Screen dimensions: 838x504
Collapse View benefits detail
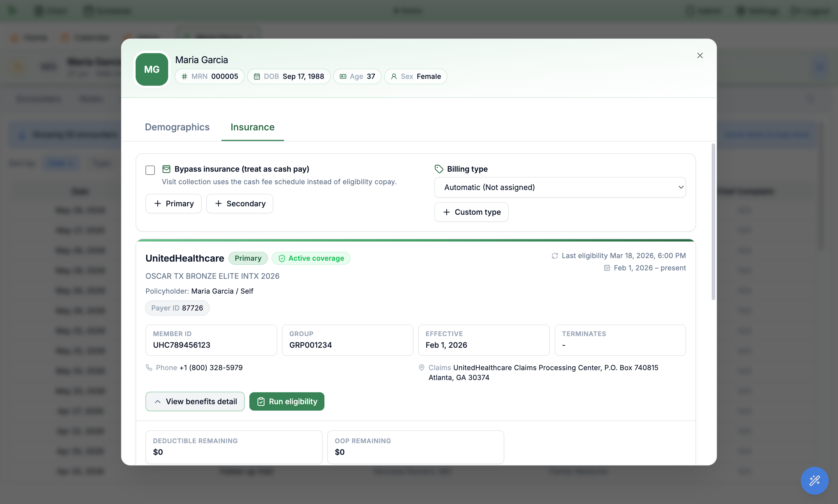195,402
